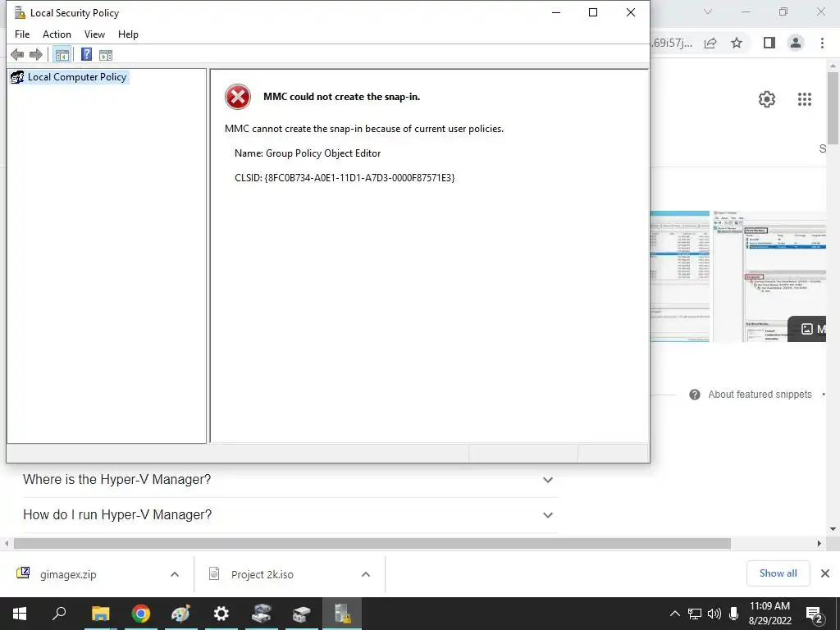Click the CLSID text in error pane
The height and width of the screenshot is (630, 840).
pyautogui.click(x=345, y=178)
